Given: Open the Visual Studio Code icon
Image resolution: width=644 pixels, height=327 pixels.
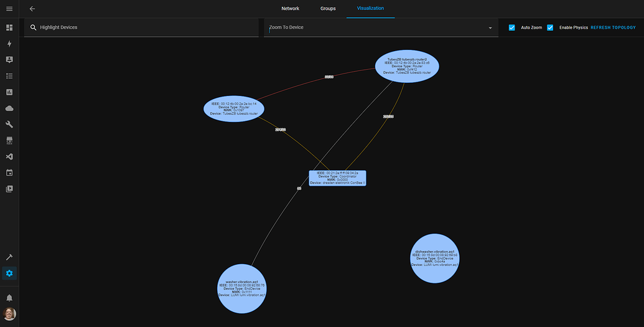Looking at the screenshot, I should point(9,157).
